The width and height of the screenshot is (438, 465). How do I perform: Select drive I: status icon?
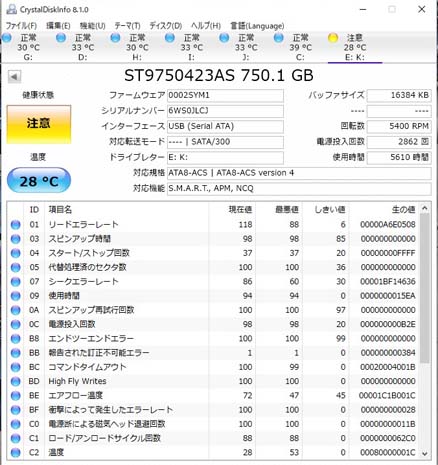(x=170, y=38)
